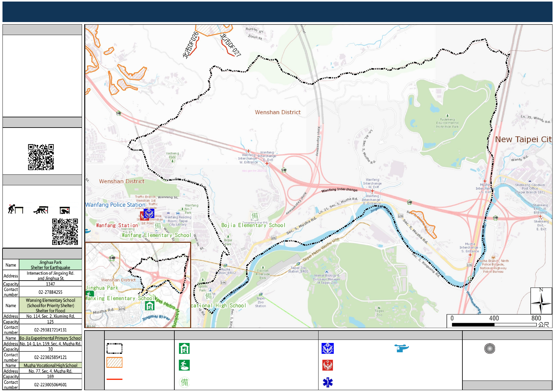The image size is (555, 392).
Task: Click the '北市DF026' stream label
Action: tap(190, 45)
